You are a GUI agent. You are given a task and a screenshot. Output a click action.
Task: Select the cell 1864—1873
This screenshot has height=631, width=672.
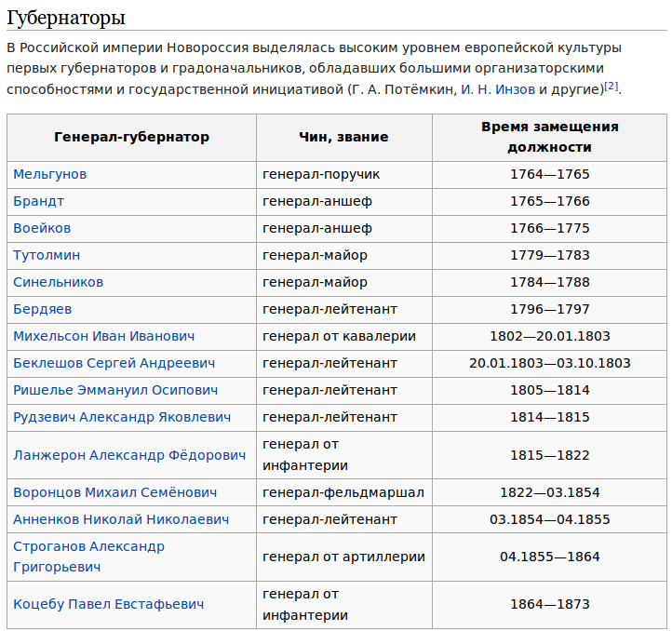coord(550,604)
